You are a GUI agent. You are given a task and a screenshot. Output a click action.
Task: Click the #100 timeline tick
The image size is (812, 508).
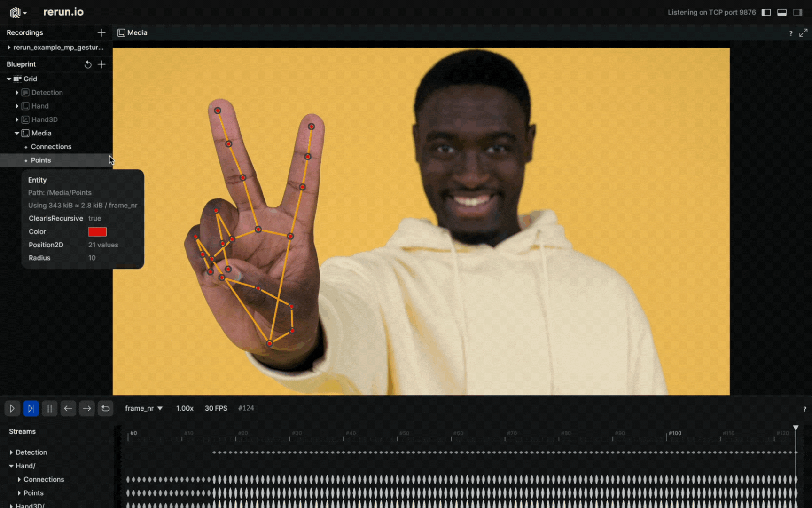click(x=675, y=433)
